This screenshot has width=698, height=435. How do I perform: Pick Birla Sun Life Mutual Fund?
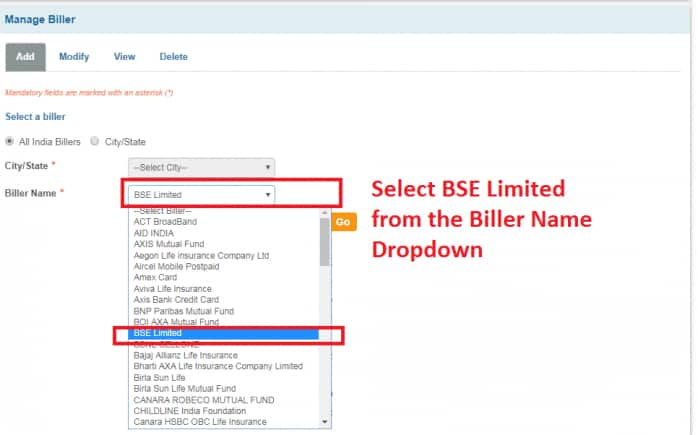click(185, 389)
